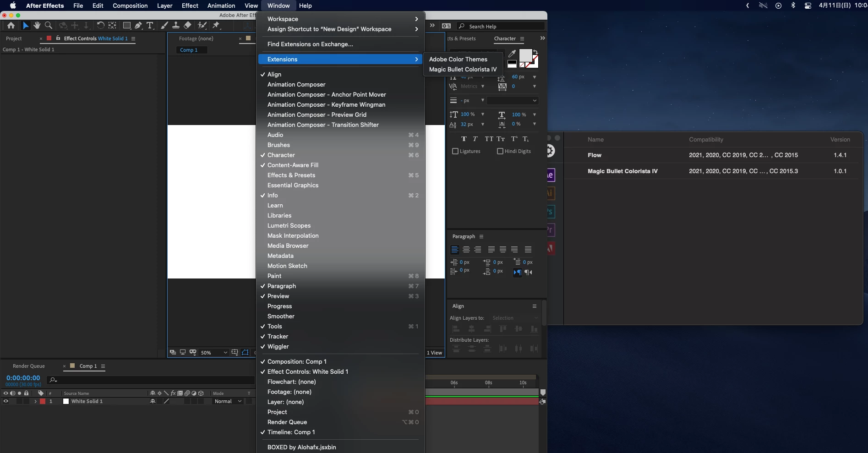The height and width of the screenshot is (453, 868).
Task: Left align text in Paragraph panel
Action: coord(455,250)
